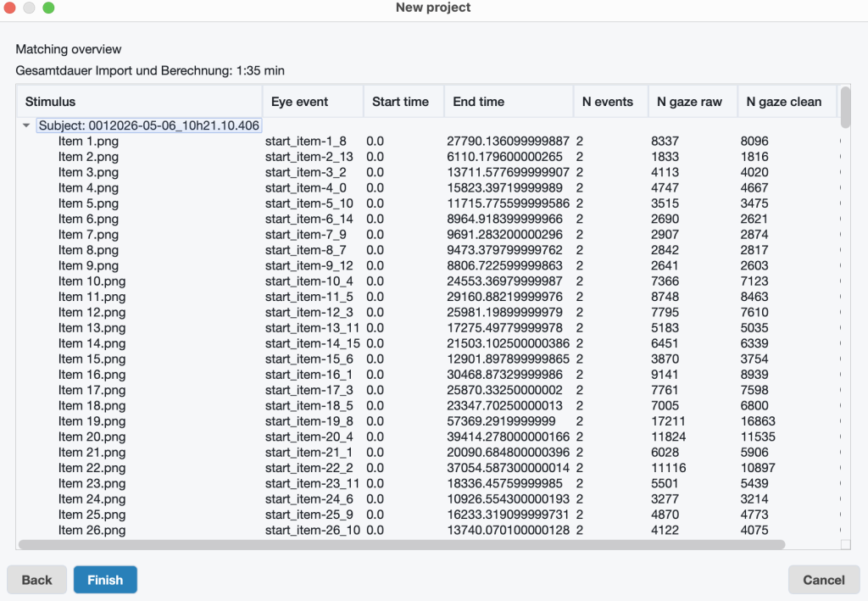Select the Item 17.png row

point(427,390)
